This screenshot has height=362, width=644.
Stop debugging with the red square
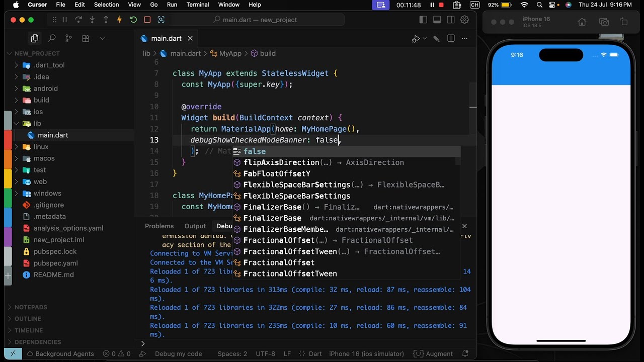pyautogui.click(x=147, y=20)
